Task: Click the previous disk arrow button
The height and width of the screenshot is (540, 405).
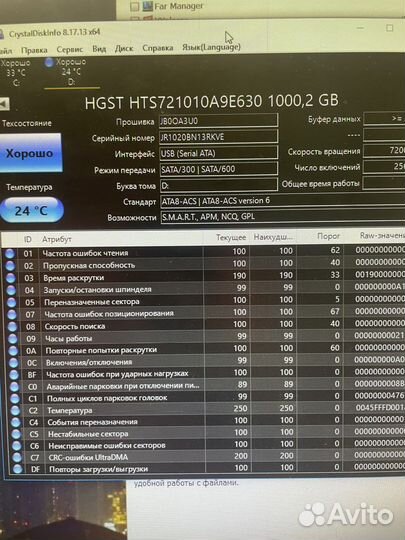Action: tap(4, 104)
